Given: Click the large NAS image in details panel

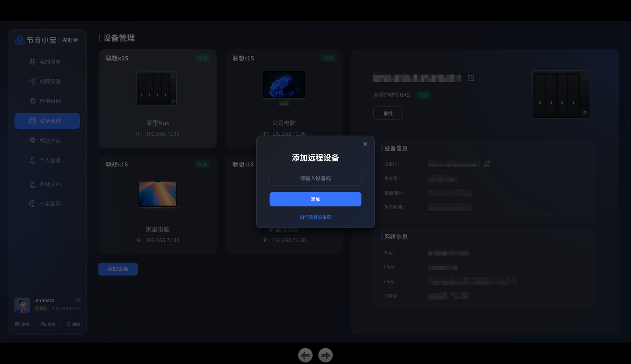Looking at the screenshot, I should (561, 94).
